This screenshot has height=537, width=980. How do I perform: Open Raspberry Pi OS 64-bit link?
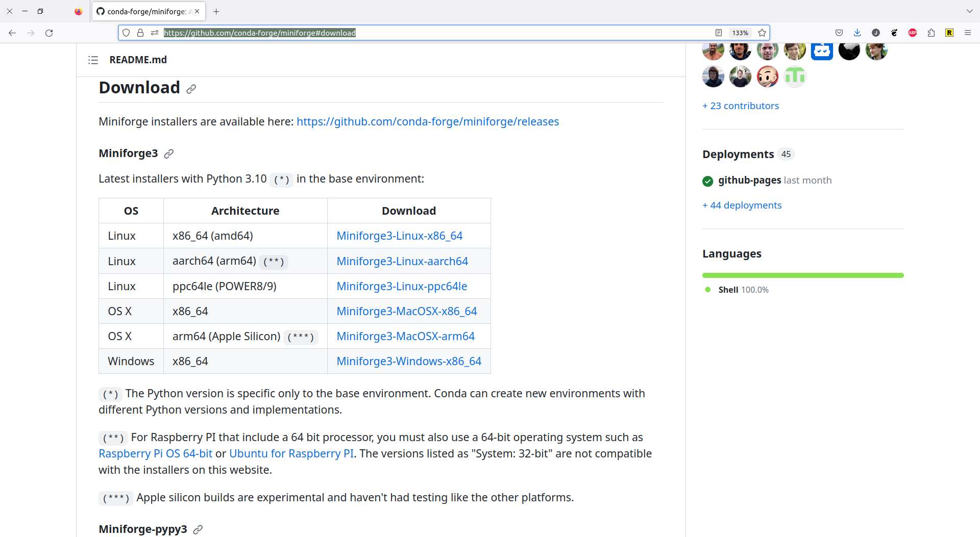tap(155, 454)
